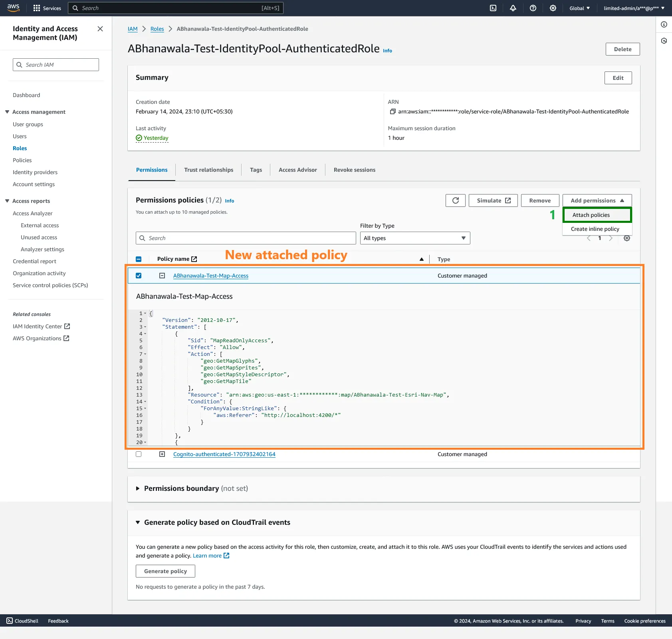672x639 pixels.
Task: Open the Filter by Type dropdown
Action: (x=415, y=238)
